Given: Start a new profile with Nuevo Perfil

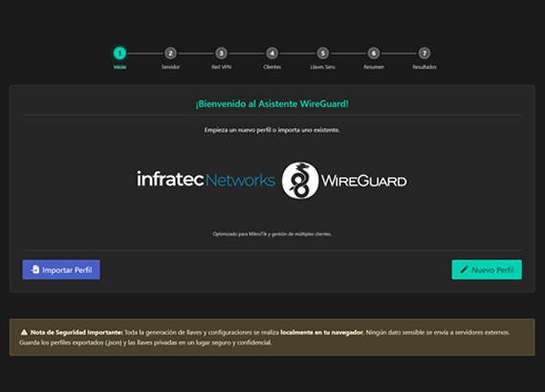Looking at the screenshot, I should [x=487, y=270].
